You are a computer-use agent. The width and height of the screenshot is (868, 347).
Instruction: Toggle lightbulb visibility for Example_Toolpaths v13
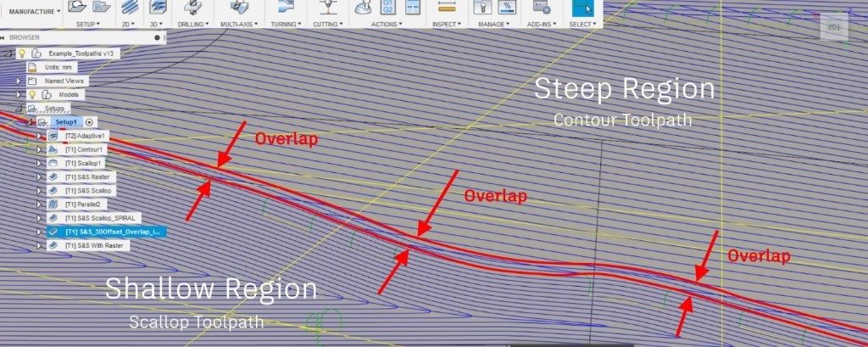[x=22, y=53]
